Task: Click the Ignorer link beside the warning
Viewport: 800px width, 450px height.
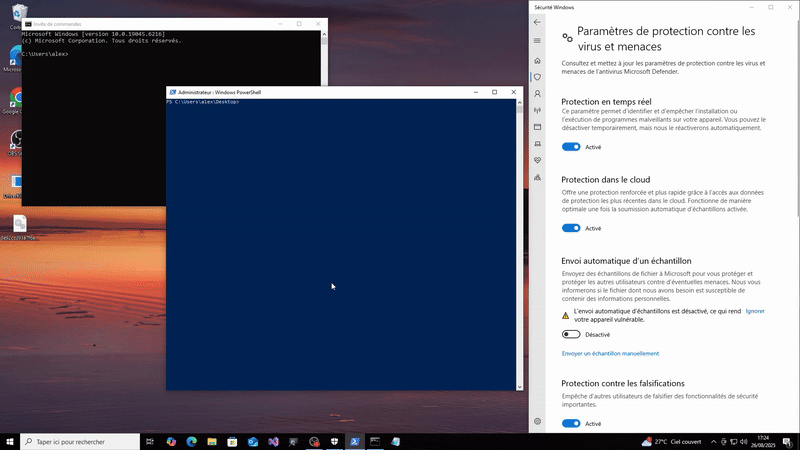Action: click(x=755, y=311)
